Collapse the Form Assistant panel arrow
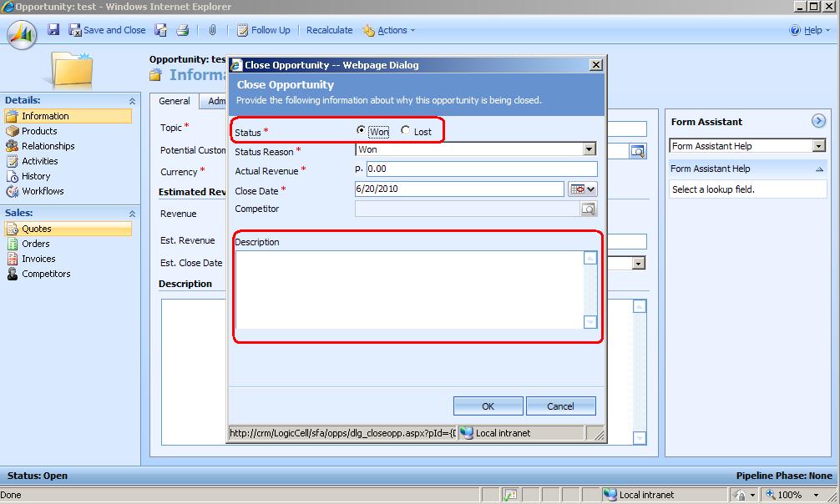The height and width of the screenshot is (504, 840). pos(818,121)
